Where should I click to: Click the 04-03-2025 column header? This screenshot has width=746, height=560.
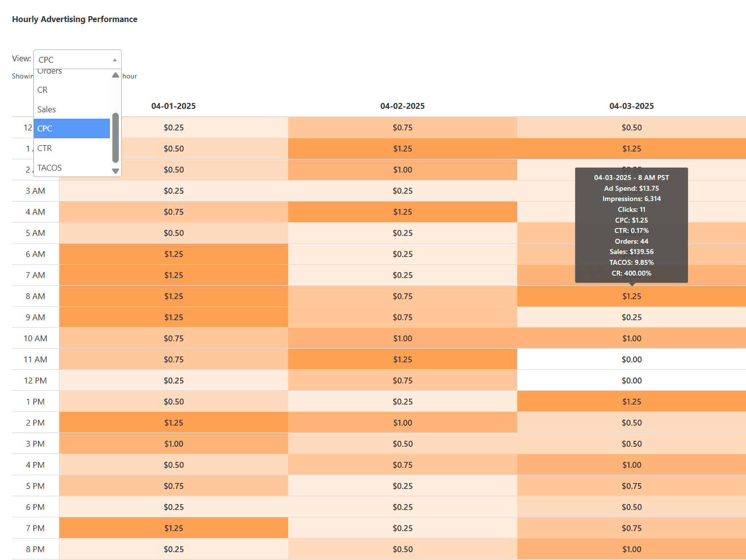click(631, 105)
